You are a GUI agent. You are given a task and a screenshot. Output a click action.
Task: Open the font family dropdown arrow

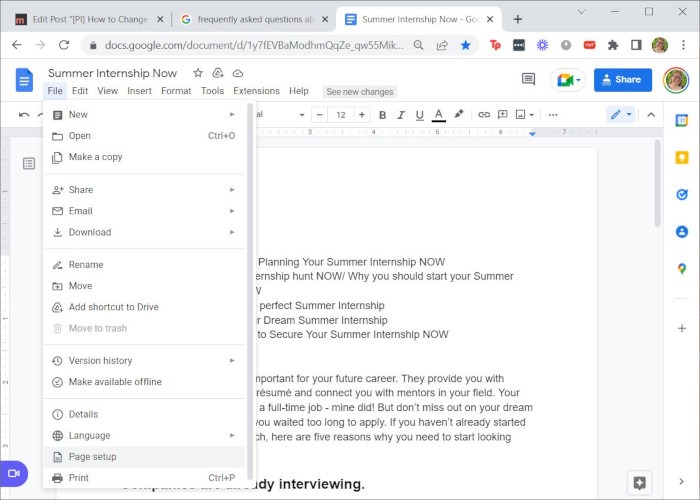point(302,115)
